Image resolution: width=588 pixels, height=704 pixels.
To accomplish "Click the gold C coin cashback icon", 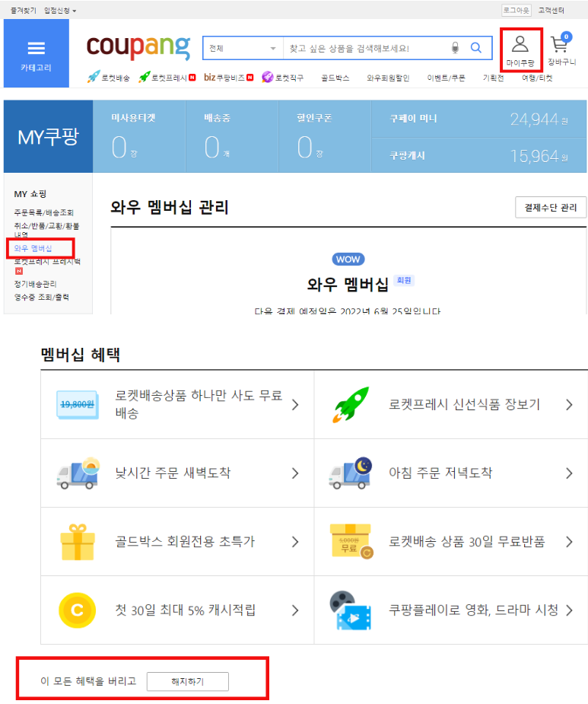I will click(x=77, y=610).
